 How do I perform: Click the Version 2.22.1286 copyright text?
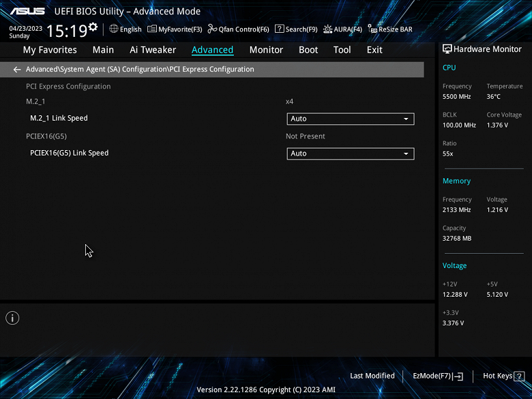pos(266,389)
